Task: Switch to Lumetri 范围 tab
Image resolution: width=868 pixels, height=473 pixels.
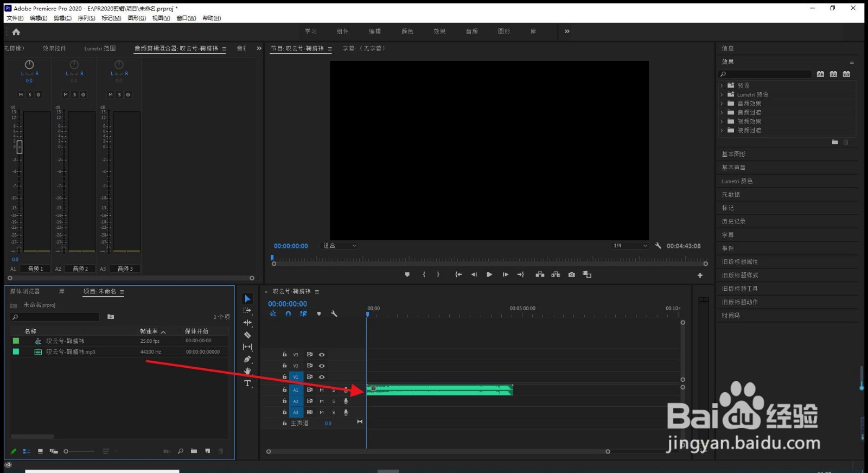Action: coord(100,48)
